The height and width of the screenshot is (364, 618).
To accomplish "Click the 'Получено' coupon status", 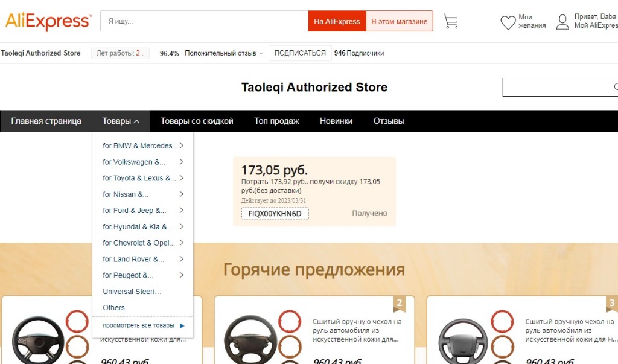I will [369, 213].
